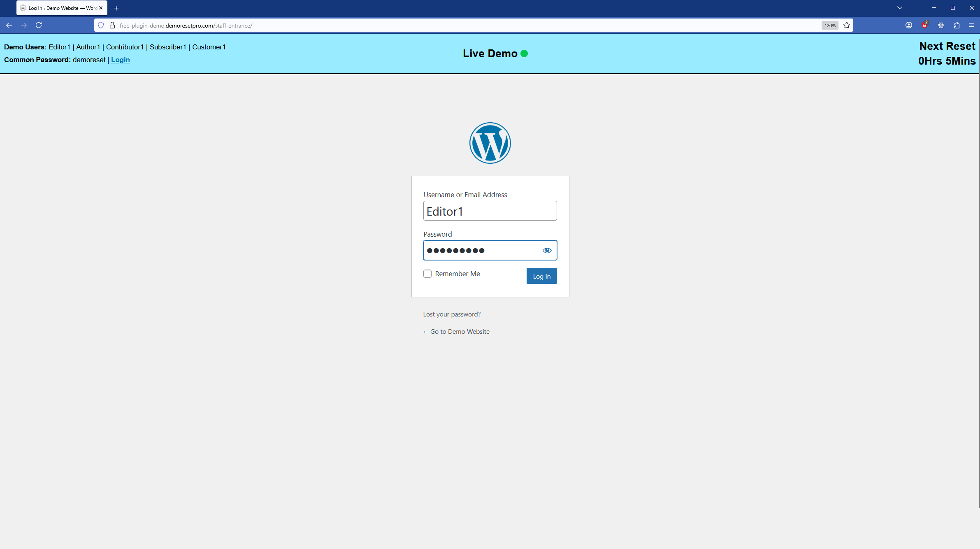Click the 120% zoom level indicator
Screen dimensions: 980x549
click(830, 25)
